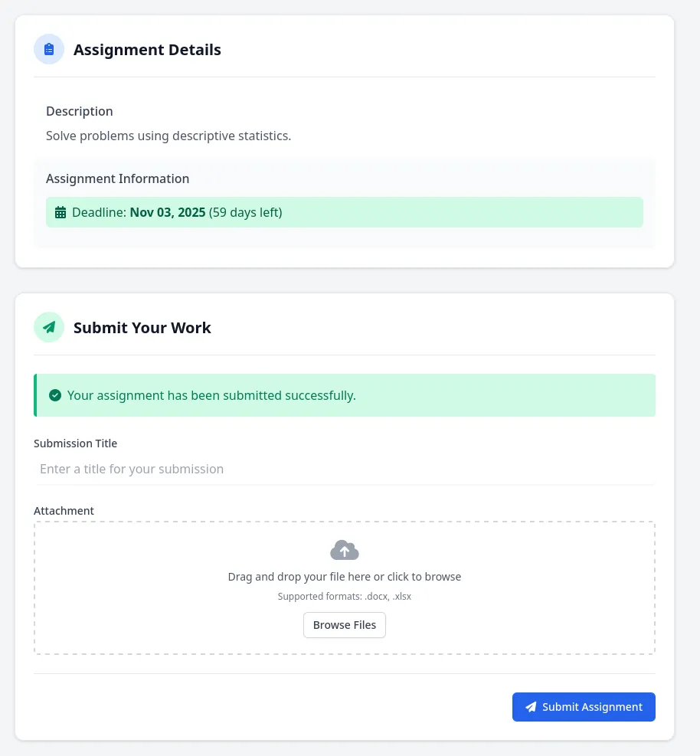Click the 'Attachment' label
This screenshot has height=756, width=700.
pyautogui.click(x=64, y=511)
